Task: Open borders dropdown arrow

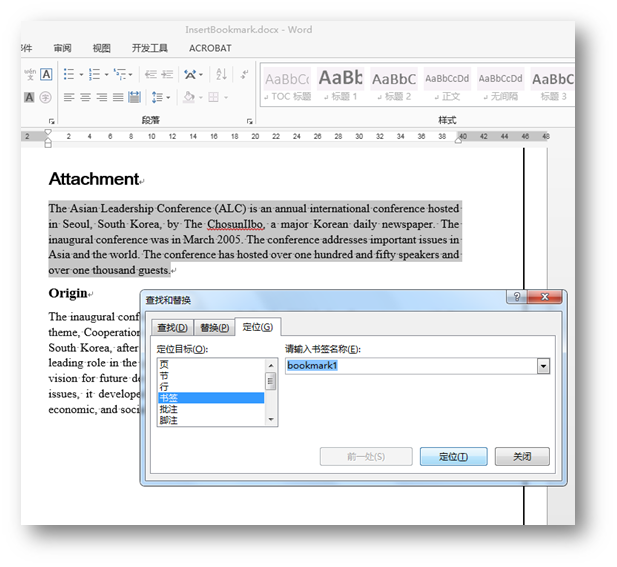Action: tap(226, 98)
